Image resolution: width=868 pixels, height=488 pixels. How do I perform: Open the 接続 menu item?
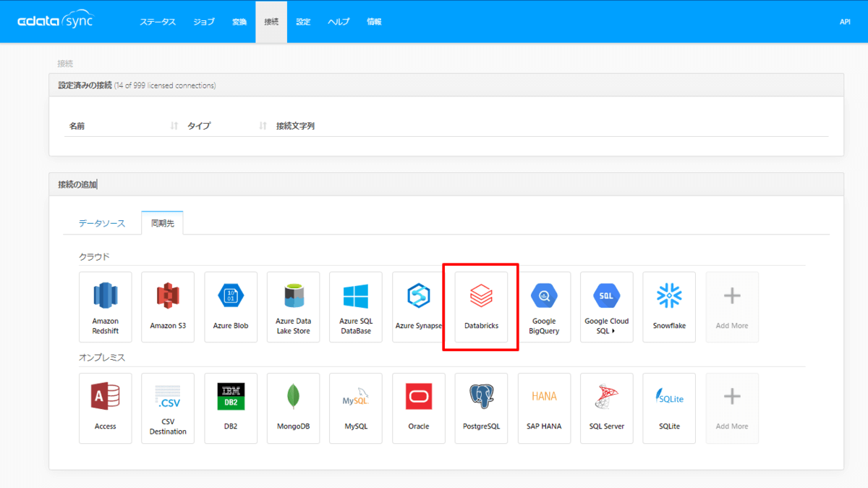[271, 22]
